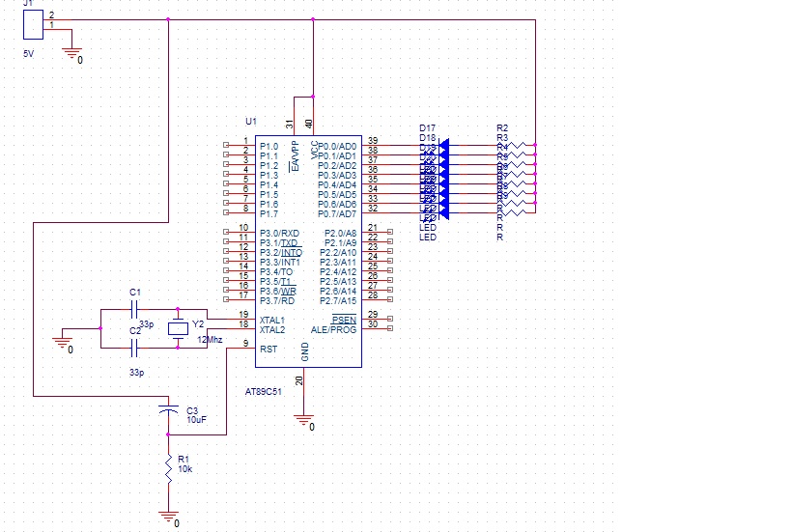Click the XTAL2 pin label
The width and height of the screenshot is (791, 532).
point(272,330)
